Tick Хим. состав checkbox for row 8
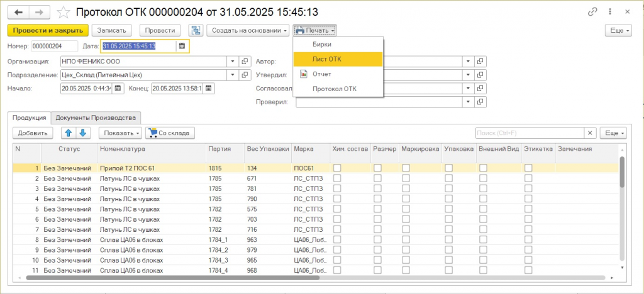The image size is (644, 294). pyautogui.click(x=337, y=240)
